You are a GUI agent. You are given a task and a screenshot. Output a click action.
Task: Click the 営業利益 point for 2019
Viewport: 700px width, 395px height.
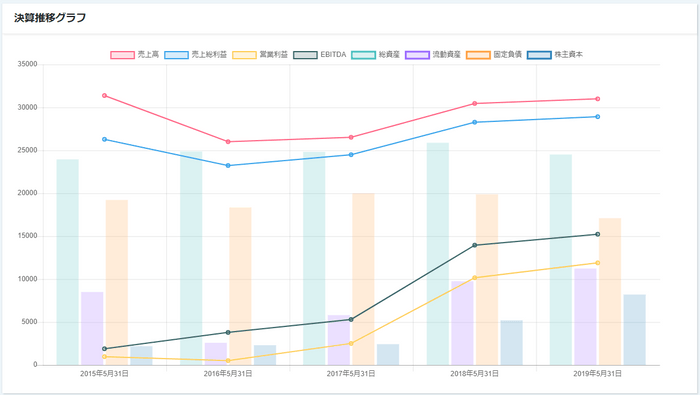[x=598, y=263]
